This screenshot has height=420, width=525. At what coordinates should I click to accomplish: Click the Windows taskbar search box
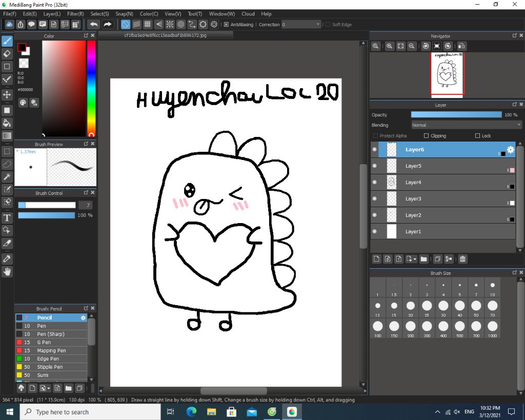(90, 412)
